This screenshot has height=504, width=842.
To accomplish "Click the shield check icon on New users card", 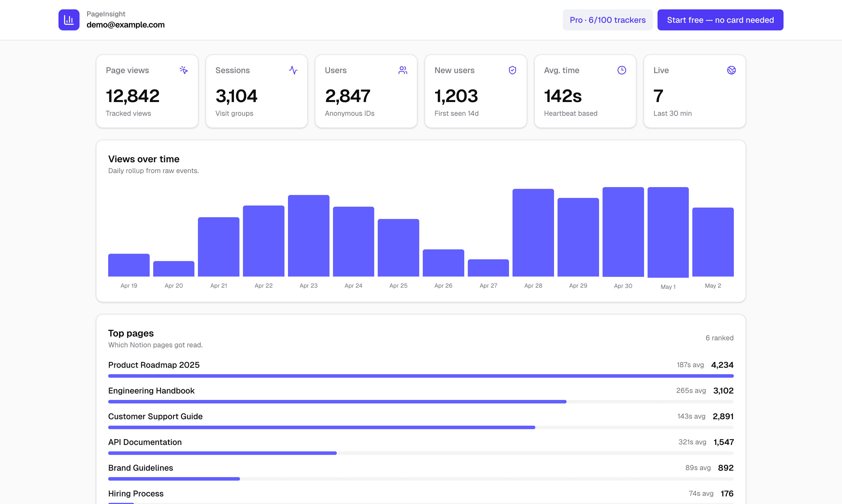I will pos(513,70).
